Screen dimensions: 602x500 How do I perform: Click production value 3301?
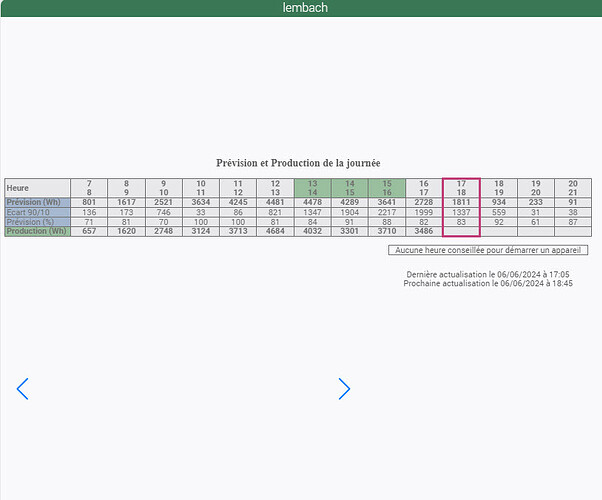(x=350, y=231)
